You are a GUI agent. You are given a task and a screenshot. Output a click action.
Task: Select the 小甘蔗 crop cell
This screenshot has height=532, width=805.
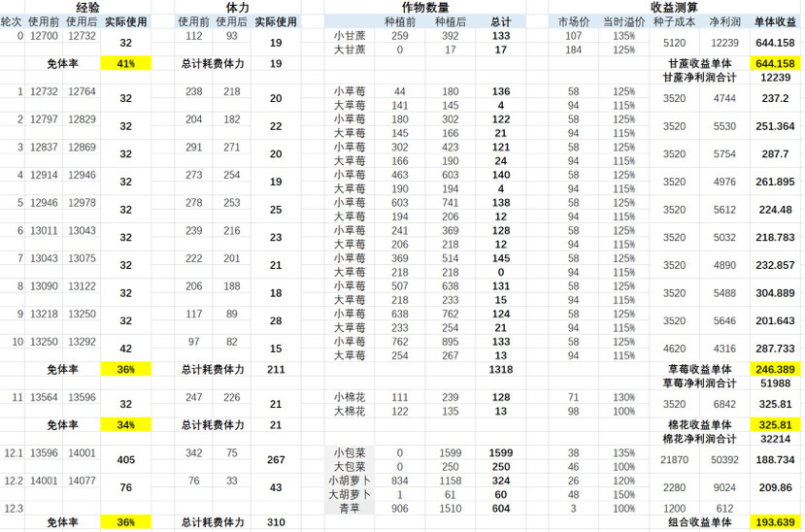coord(350,36)
